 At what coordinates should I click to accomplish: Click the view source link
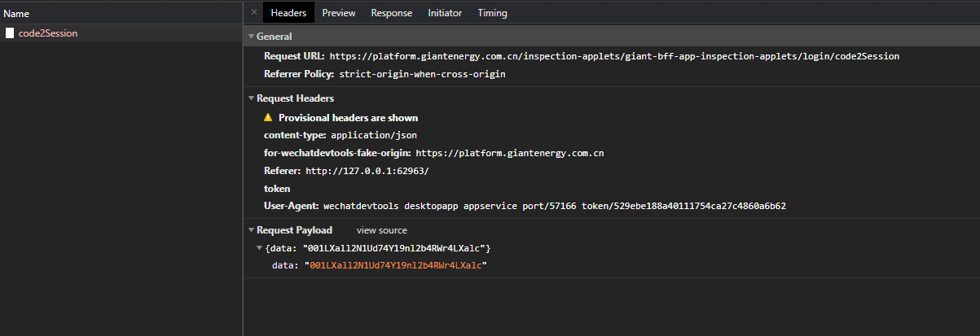tap(381, 230)
